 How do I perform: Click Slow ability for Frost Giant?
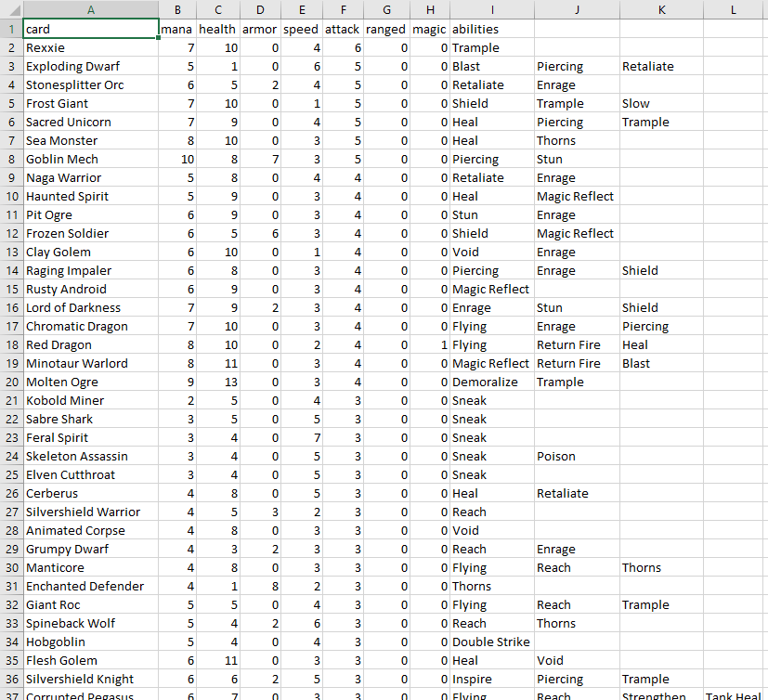pyautogui.click(x=661, y=104)
